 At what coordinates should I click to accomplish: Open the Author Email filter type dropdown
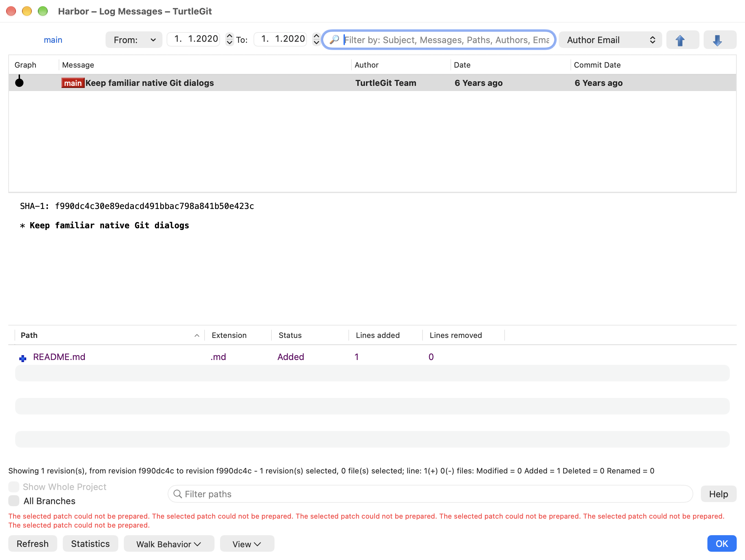pos(610,40)
